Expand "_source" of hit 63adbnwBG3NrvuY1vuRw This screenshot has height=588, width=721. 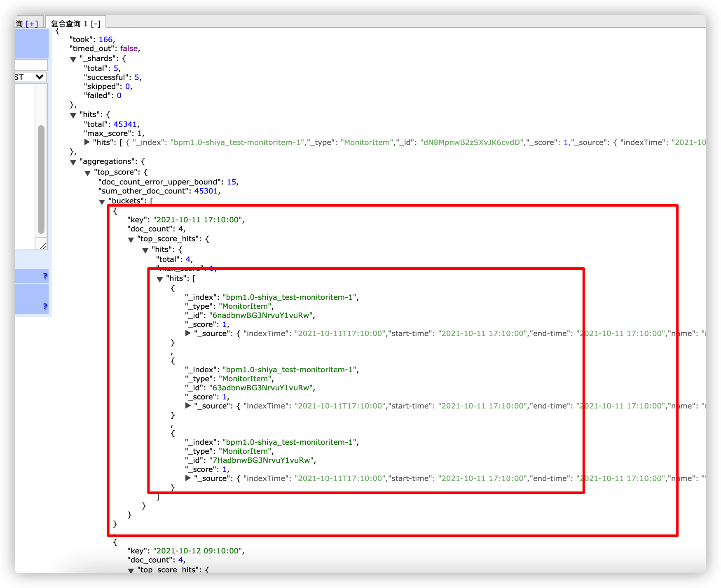pyautogui.click(x=188, y=406)
